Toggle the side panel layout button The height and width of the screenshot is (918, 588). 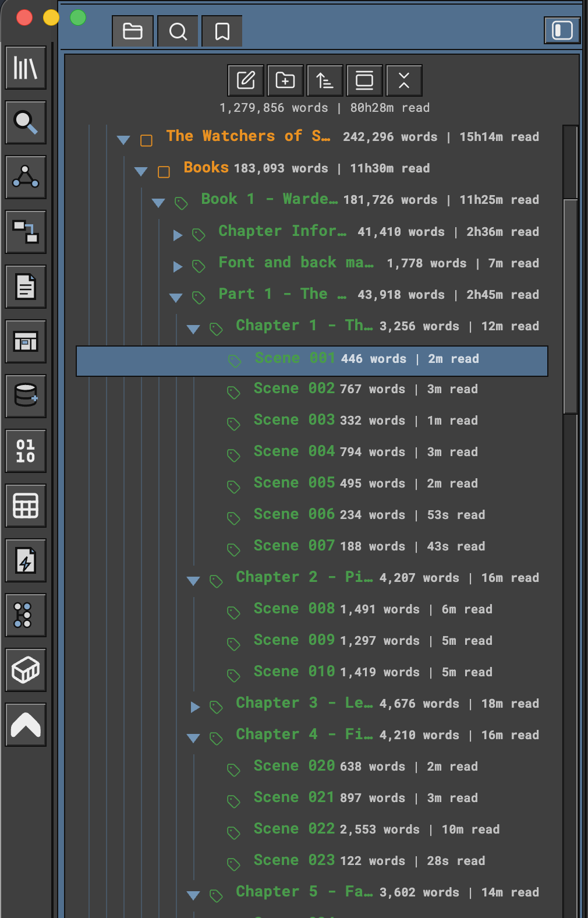click(x=562, y=30)
